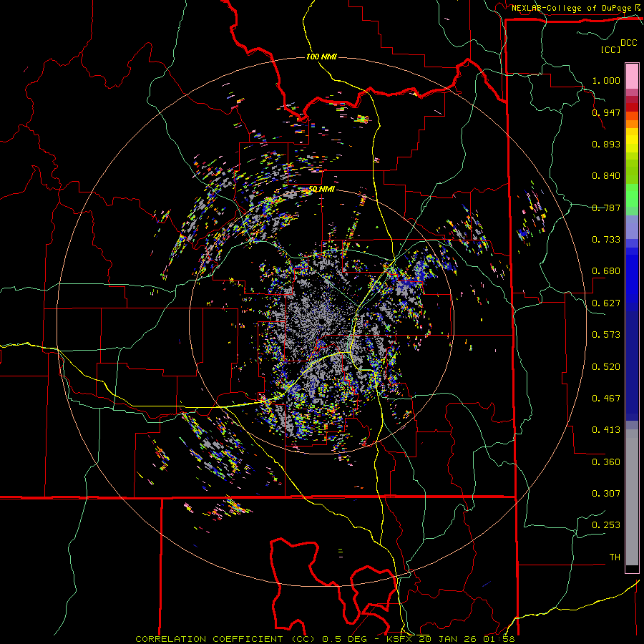Click the [CC] legend heading
644x644 pixels.
pyautogui.click(x=611, y=49)
